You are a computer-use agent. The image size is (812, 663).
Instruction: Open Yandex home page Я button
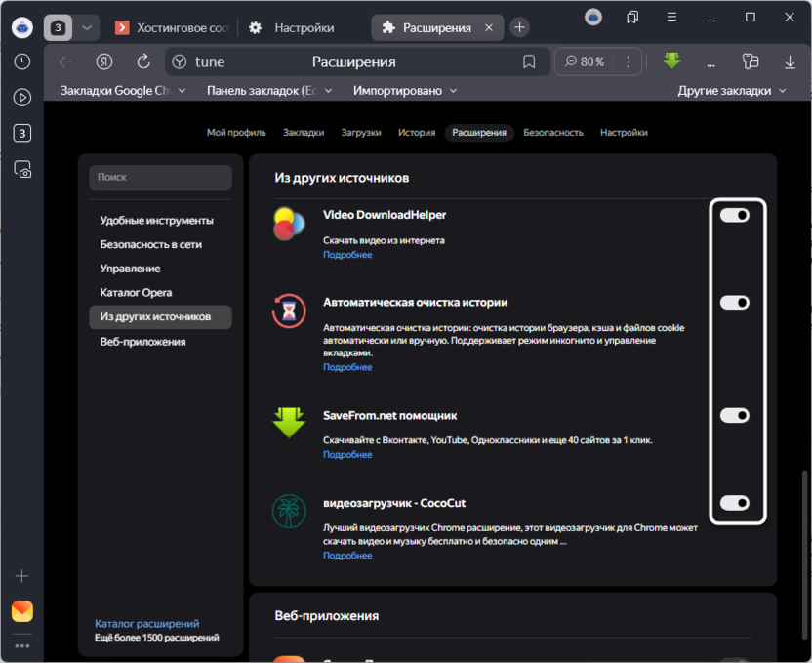coord(104,62)
